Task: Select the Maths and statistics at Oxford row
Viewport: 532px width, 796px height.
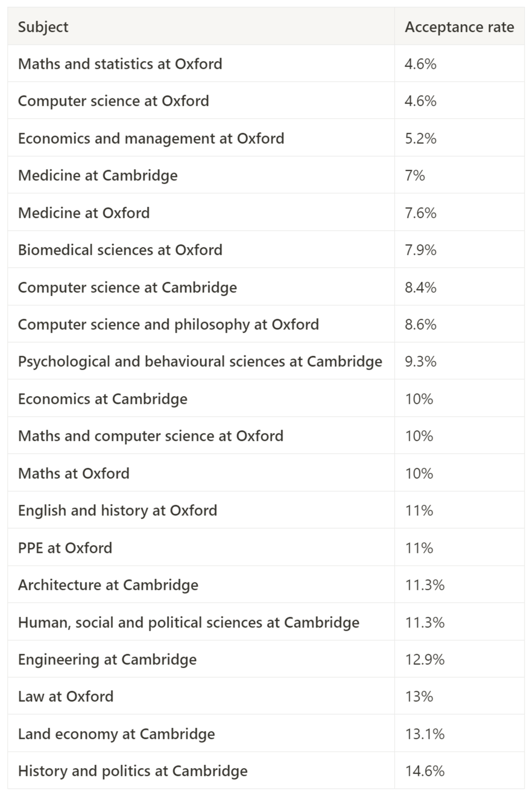Action: (120, 64)
